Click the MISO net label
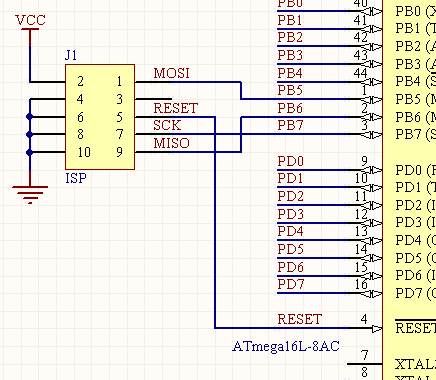This screenshot has width=436, height=380. coord(171,143)
